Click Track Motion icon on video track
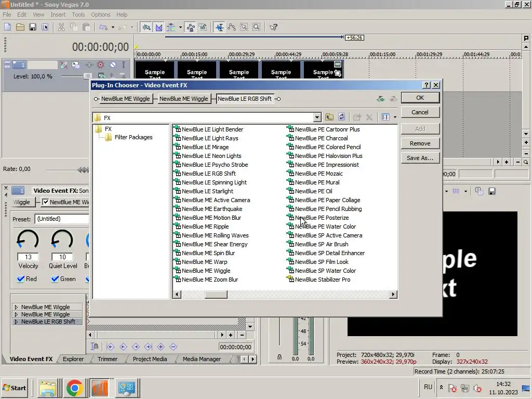The width and height of the screenshot is (532, 399). [75, 64]
